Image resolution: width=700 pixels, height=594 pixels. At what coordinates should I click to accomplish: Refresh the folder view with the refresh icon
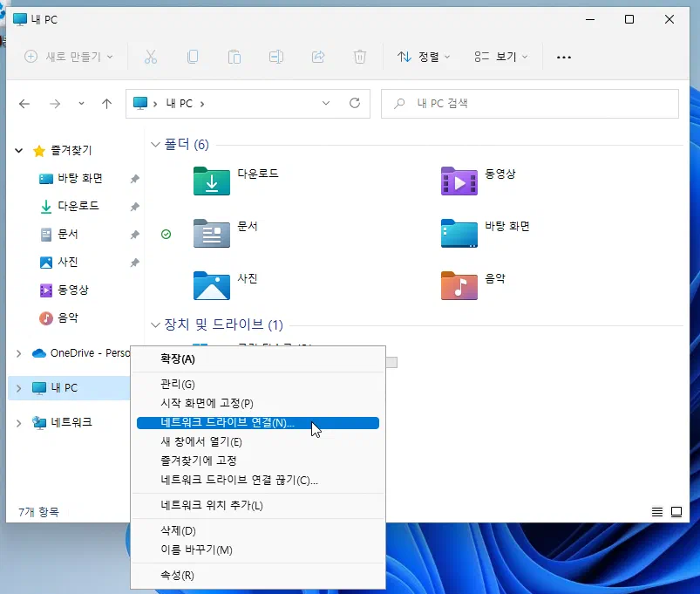354,103
